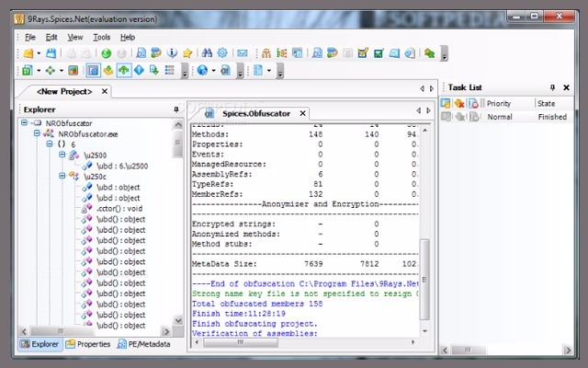Click the multicolored squares icon
Image resolution: width=588 pixels, height=368 pixels.
(73, 70)
